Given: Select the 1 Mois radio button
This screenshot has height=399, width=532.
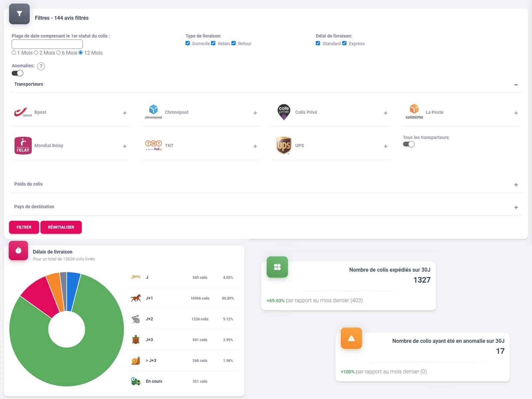Looking at the screenshot, I should coord(14,53).
